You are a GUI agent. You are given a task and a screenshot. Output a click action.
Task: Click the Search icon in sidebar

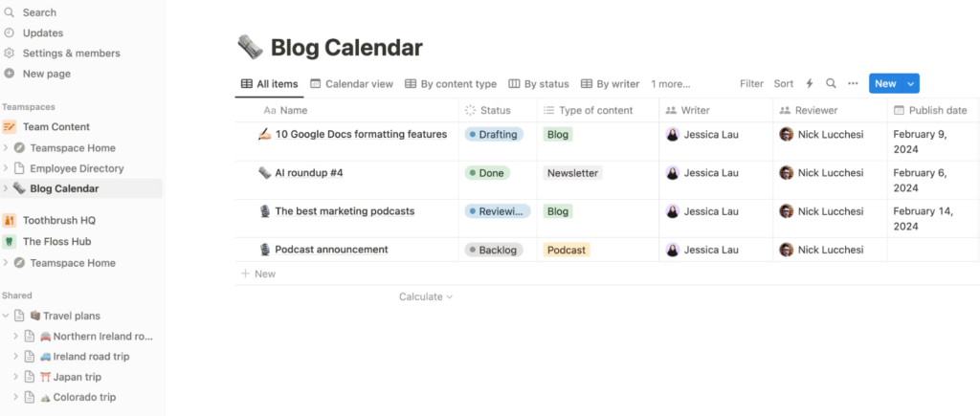[x=10, y=12]
